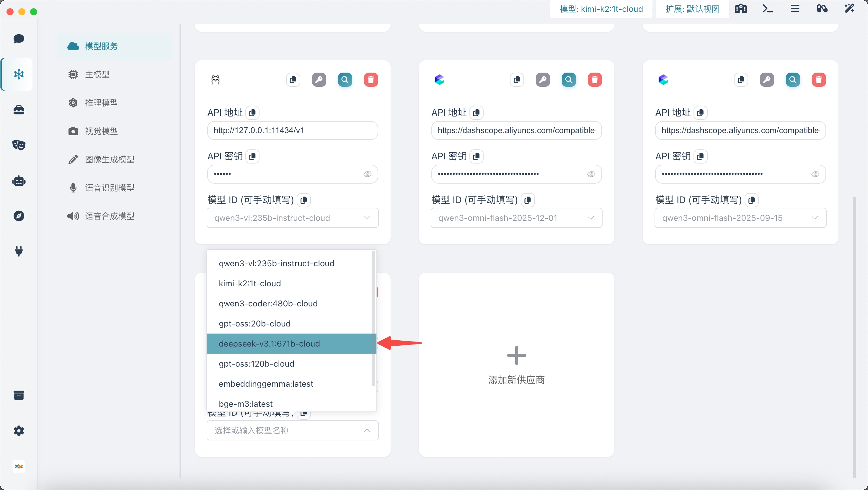Viewport: 868px width, 490px height.
Task: Open the hamburger menu icon in top bar
Action: 795,9
